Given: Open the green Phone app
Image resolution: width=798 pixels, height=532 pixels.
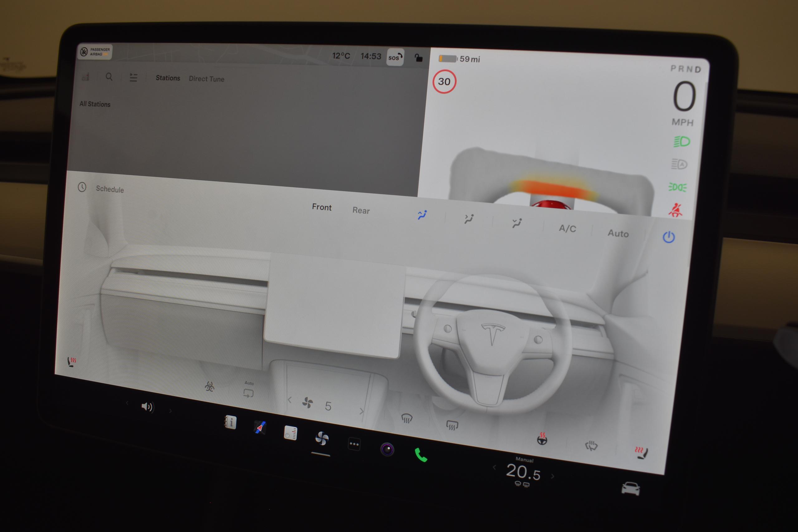Looking at the screenshot, I should pyautogui.click(x=421, y=455).
